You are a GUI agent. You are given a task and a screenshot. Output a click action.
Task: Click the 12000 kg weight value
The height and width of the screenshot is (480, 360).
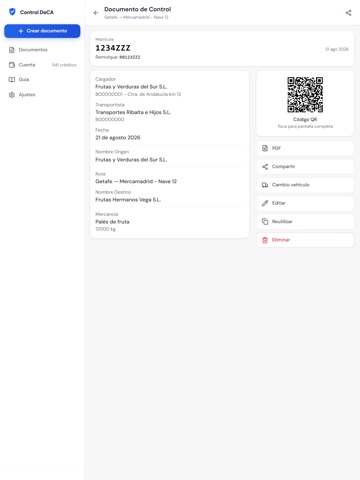105,229
